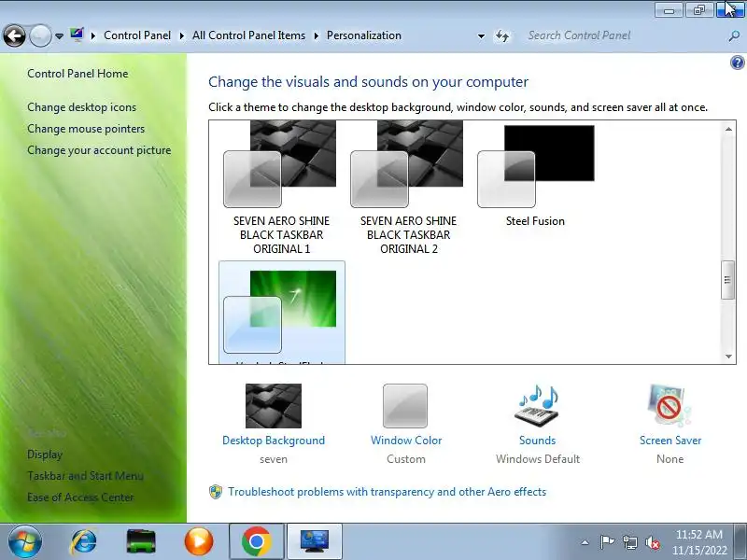Open Taskbar and Start Menu link
Viewport: 747px width, 560px height.
point(85,476)
